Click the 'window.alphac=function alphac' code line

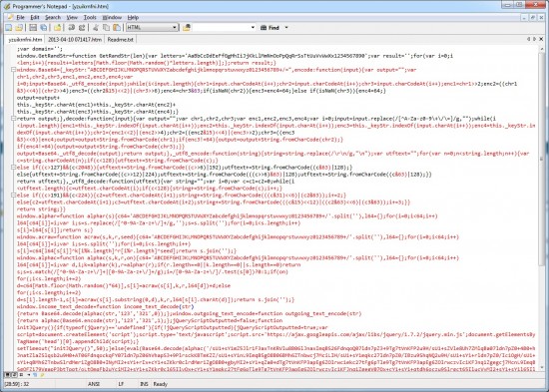pos(238,258)
